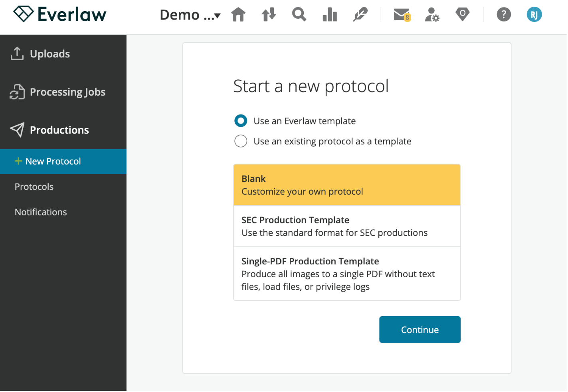Viewport: 568px width, 392px height.
Task: Click New Protocol in the sidebar
Action: coord(53,161)
